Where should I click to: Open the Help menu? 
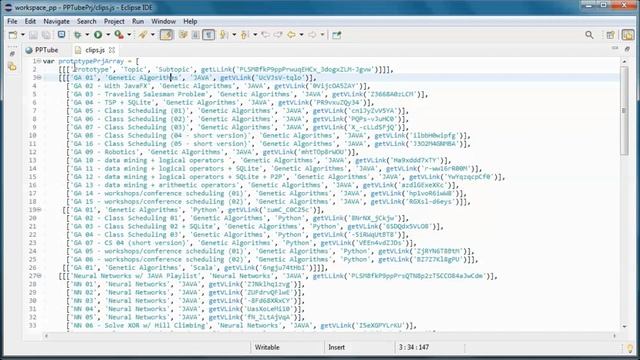click(x=190, y=21)
